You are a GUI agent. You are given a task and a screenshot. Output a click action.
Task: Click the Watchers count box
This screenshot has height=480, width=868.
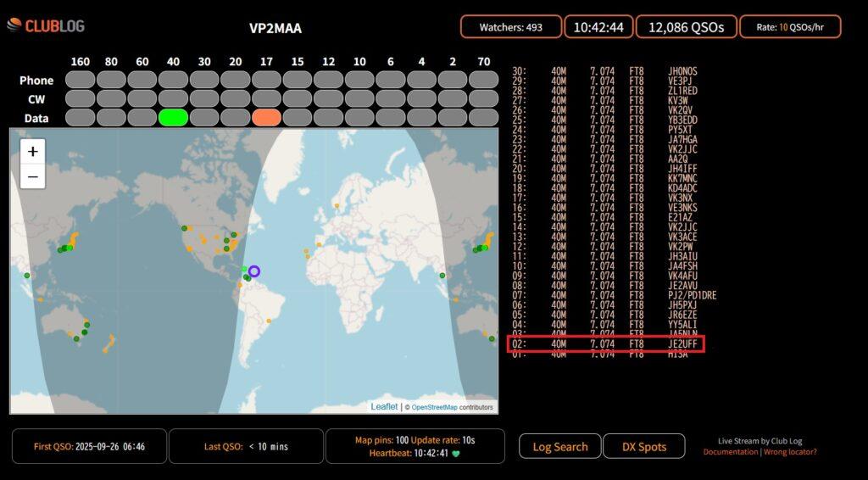coord(511,27)
